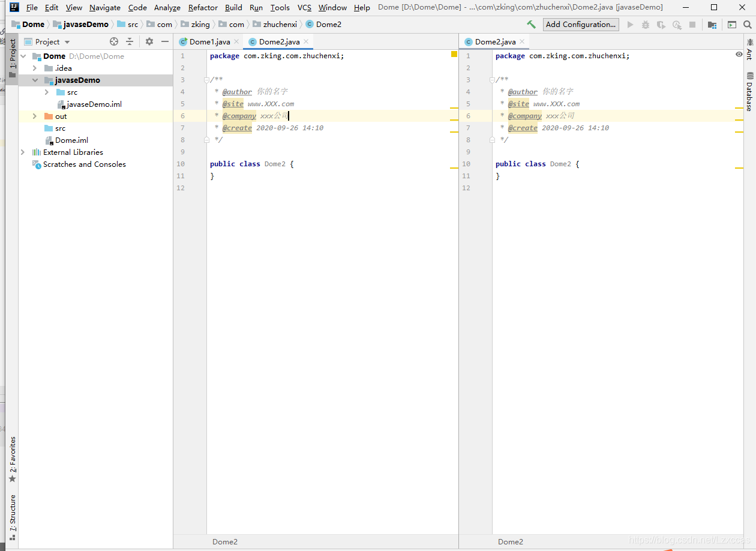Click Dome breadcrumb in navigation bar
756x551 pixels.
28,25
